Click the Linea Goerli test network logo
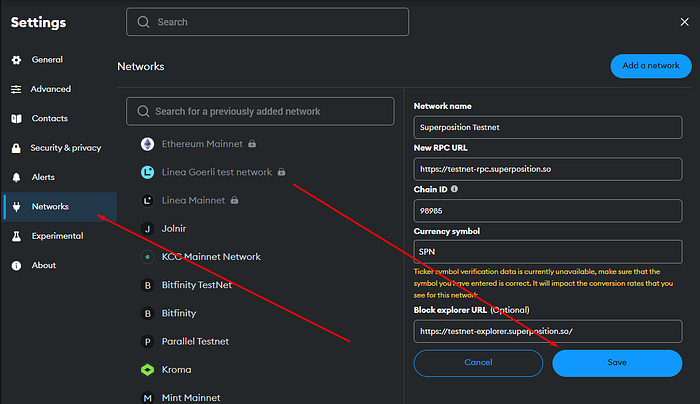700x404 pixels. tap(147, 172)
